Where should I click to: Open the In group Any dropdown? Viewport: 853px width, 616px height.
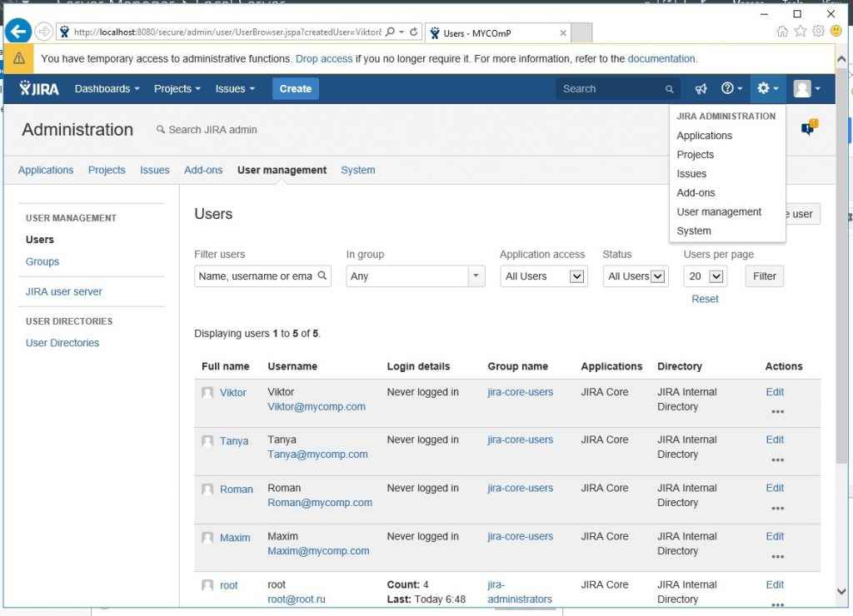coord(415,276)
